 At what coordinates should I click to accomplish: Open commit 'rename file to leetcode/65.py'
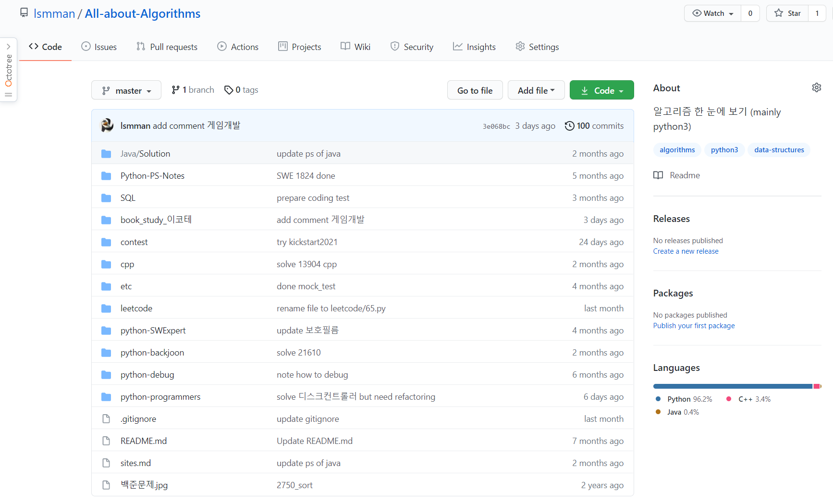click(331, 308)
